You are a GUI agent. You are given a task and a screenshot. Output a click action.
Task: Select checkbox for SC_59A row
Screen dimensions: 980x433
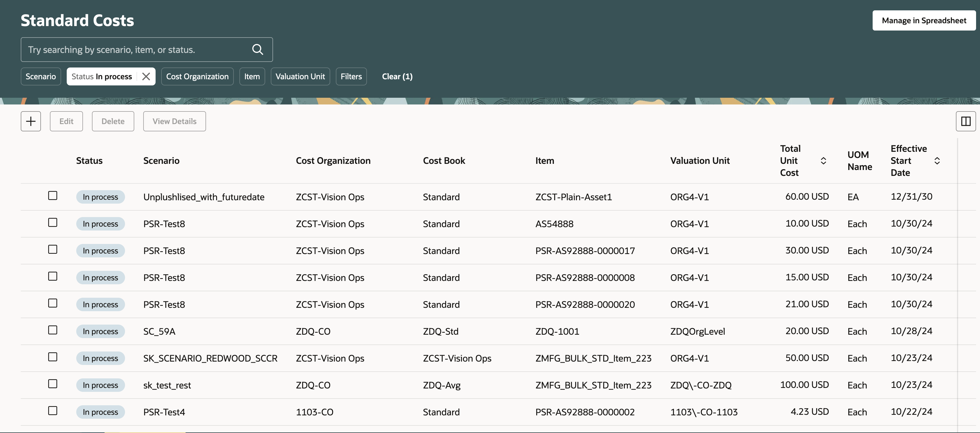53,330
